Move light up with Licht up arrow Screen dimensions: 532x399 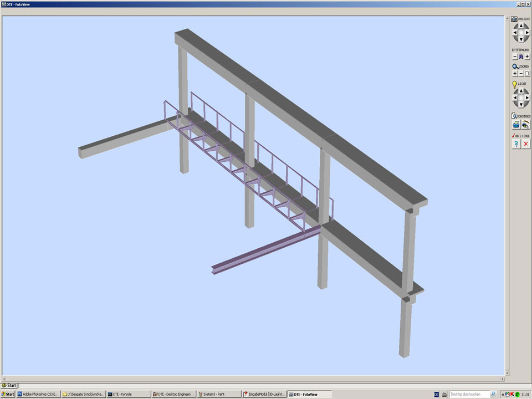pyautogui.click(x=521, y=91)
